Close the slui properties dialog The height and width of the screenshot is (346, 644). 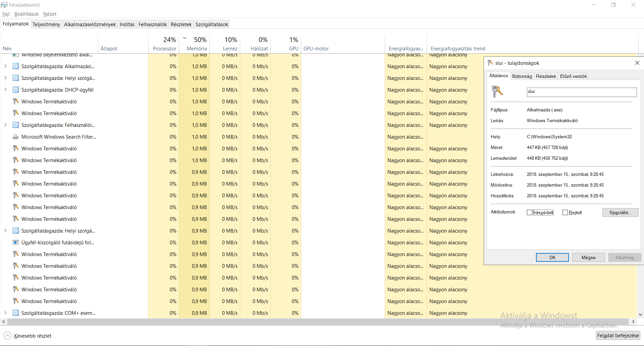click(637, 63)
